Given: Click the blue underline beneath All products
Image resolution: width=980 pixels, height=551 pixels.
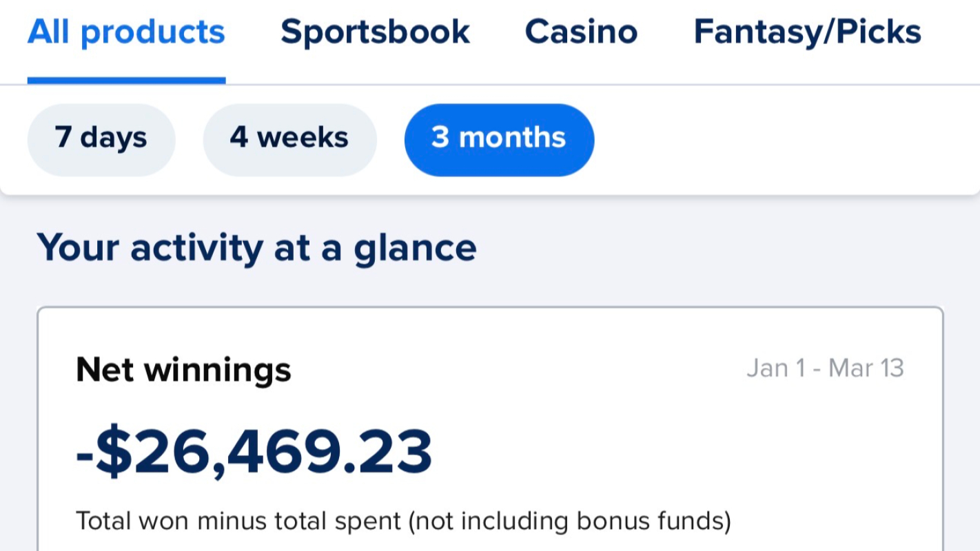Looking at the screenshot, I should click(x=125, y=81).
